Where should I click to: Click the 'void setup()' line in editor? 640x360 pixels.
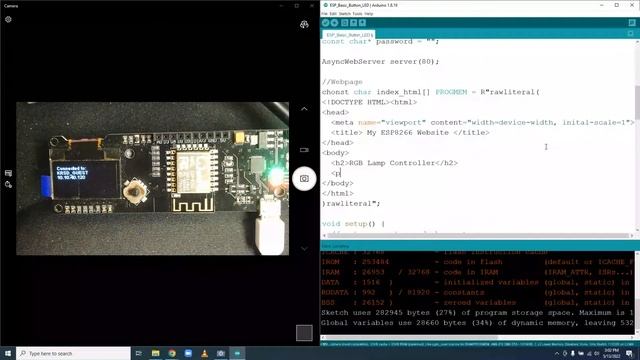click(353, 224)
